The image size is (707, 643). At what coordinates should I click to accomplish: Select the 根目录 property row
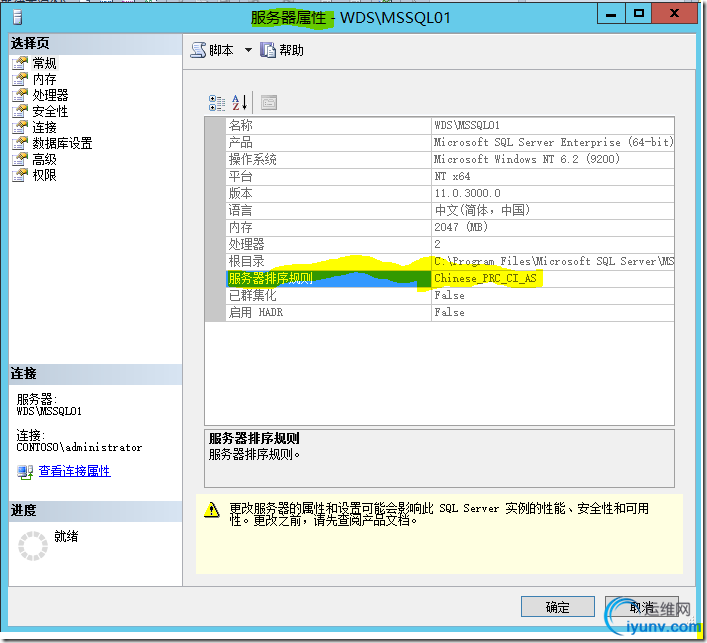coord(450,262)
